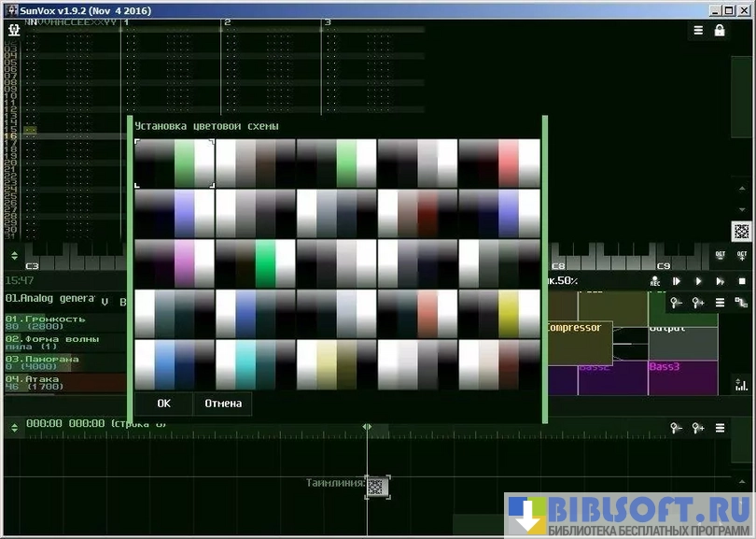Screen dimensions: 756x539
Task: Click the Stop playback square
Action: point(742,281)
